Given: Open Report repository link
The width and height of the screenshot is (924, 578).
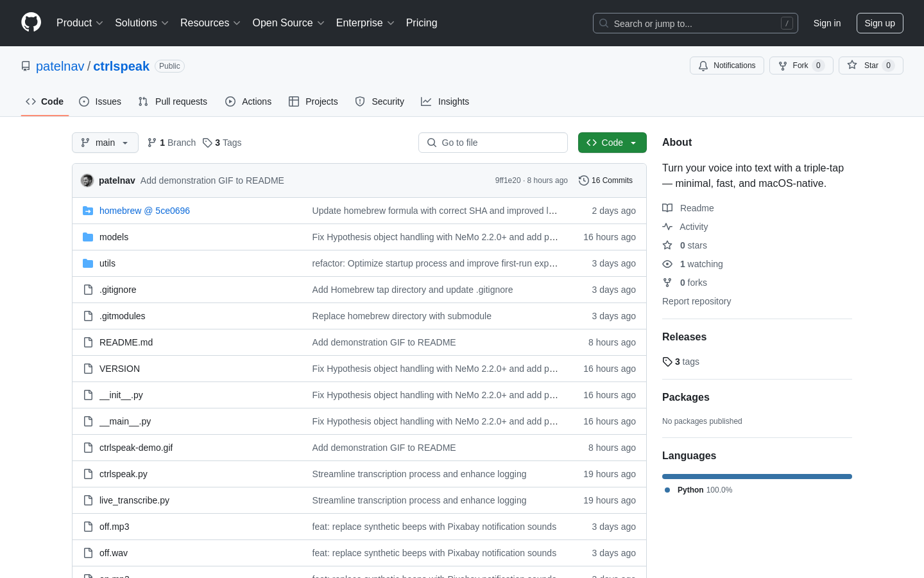Looking at the screenshot, I should point(696,301).
